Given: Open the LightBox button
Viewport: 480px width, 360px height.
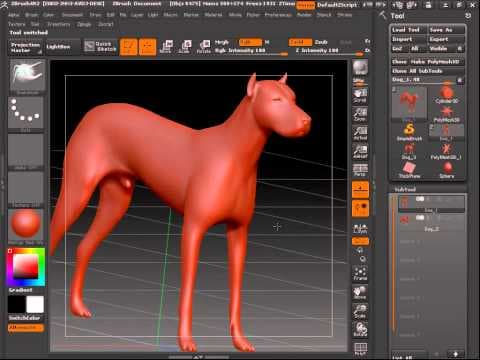Looking at the screenshot, I should [x=62, y=47].
